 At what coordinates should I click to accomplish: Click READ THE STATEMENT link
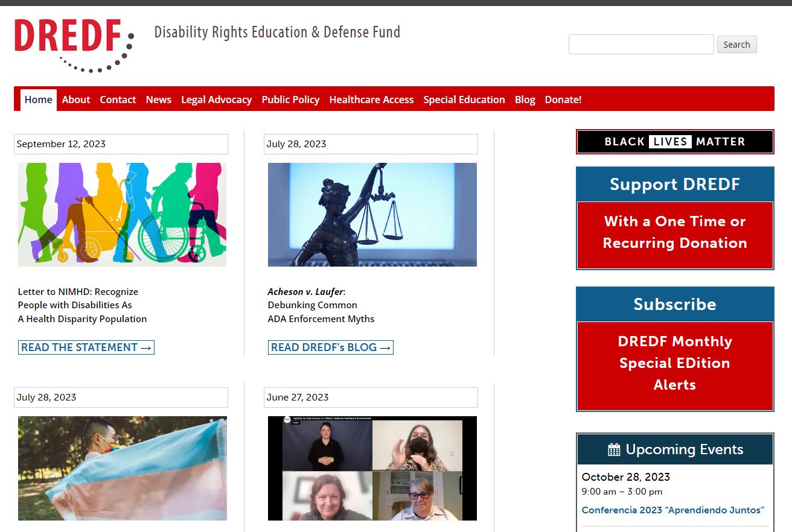(x=86, y=347)
